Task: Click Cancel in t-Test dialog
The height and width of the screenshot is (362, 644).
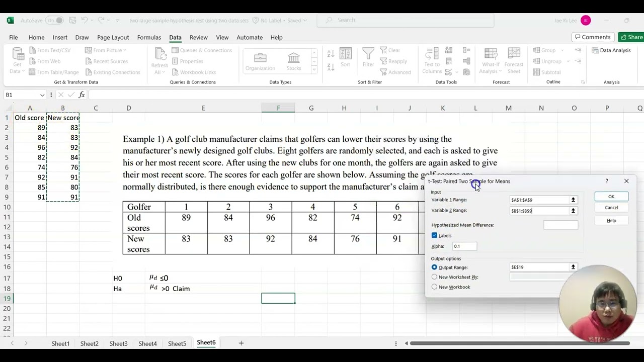Action: (x=611, y=208)
